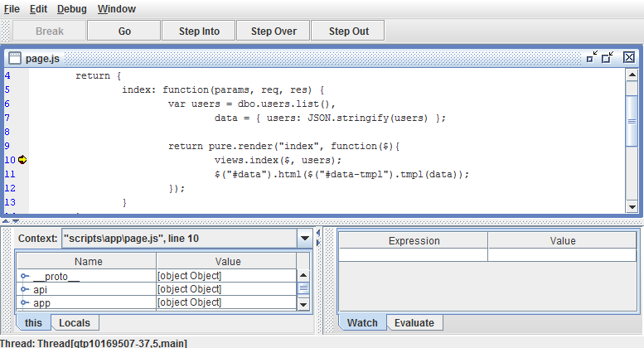Expand the api object node
This screenshot has width=644, height=348.
click(x=25, y=289)
